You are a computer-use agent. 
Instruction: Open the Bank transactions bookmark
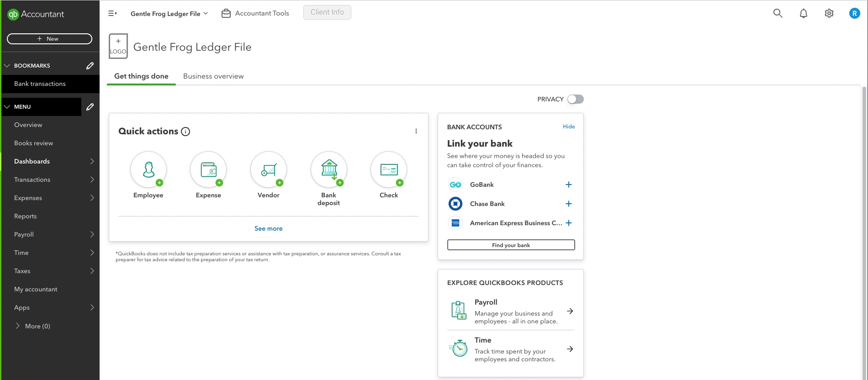[x=50, y=84]
